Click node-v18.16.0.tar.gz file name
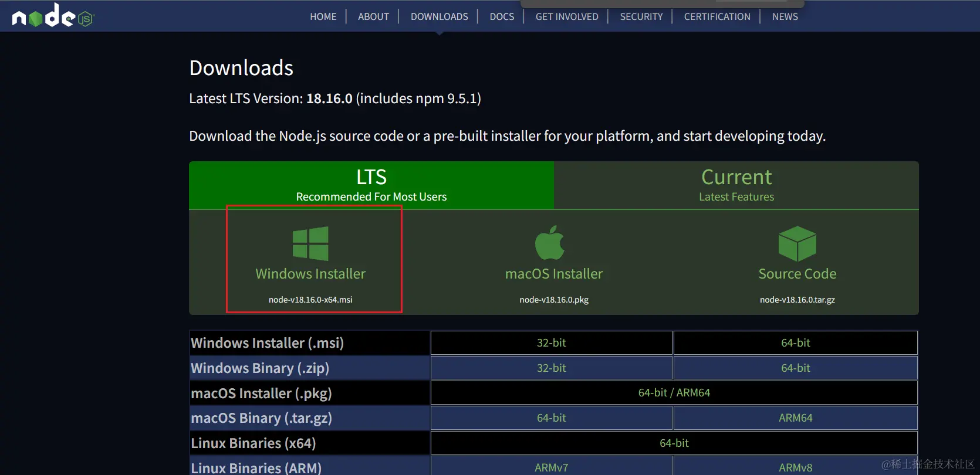980x475 pixels. [797, 300]
